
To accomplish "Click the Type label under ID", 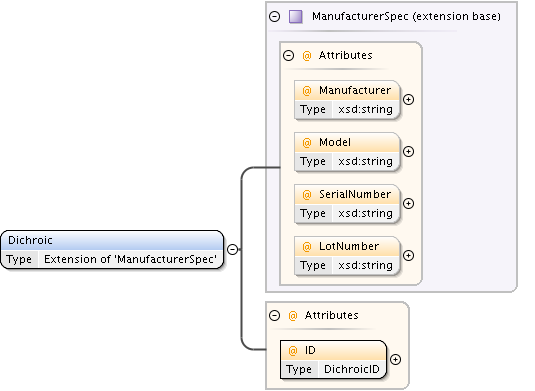I will point(299,370).
